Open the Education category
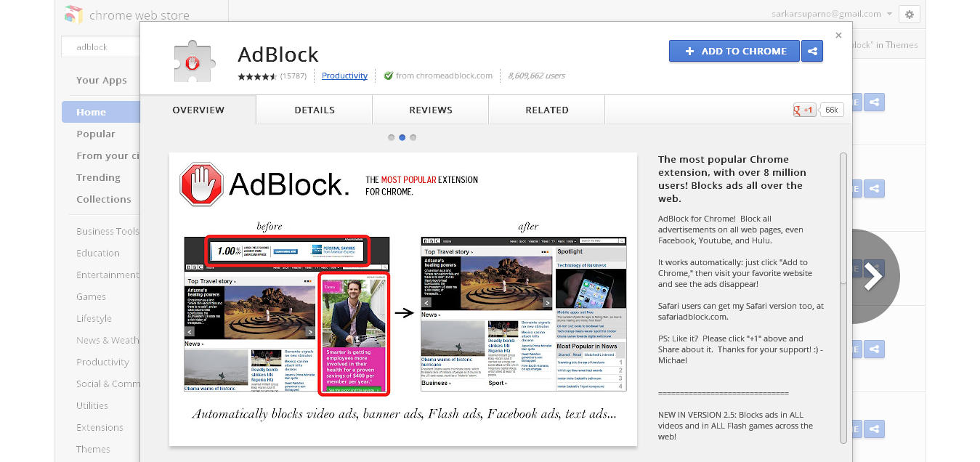 (98, 253)
